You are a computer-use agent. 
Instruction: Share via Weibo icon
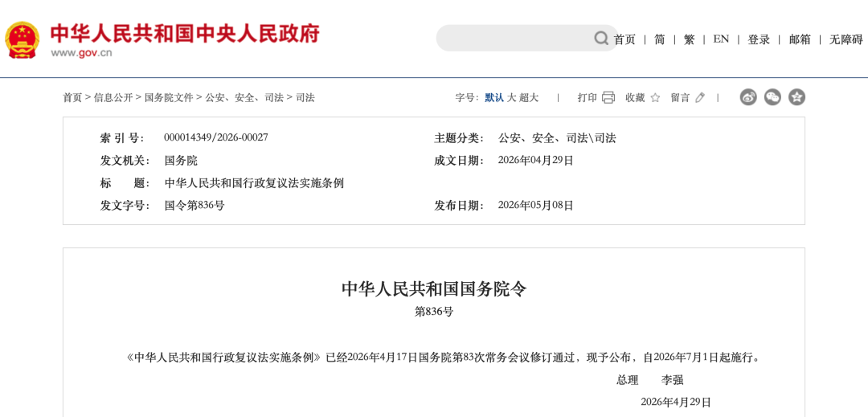(748, 97)
